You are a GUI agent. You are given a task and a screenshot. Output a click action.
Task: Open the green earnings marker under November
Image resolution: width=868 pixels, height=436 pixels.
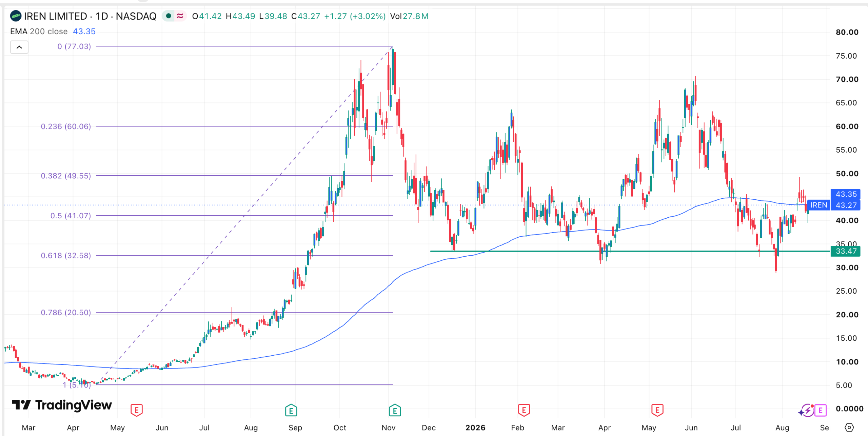pos(395,411)
